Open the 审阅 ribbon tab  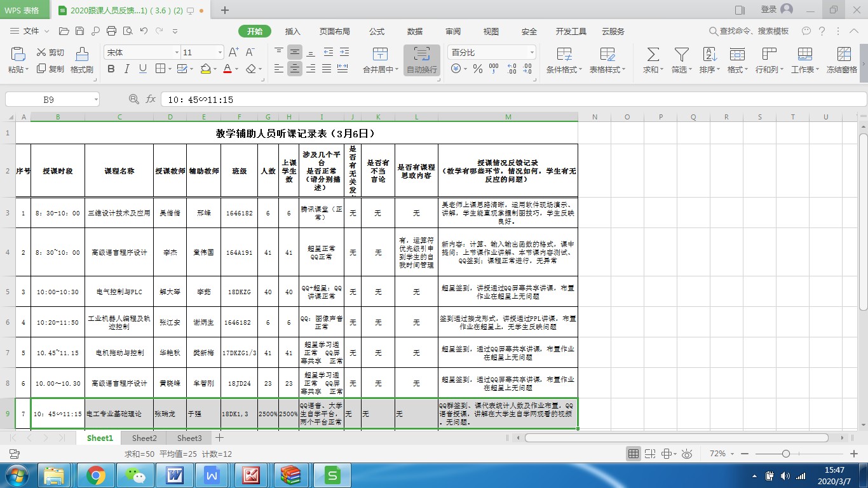coord(453,32)
